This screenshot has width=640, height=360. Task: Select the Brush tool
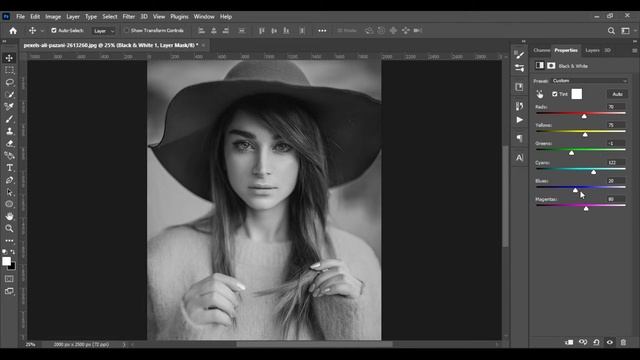point(9,119)
